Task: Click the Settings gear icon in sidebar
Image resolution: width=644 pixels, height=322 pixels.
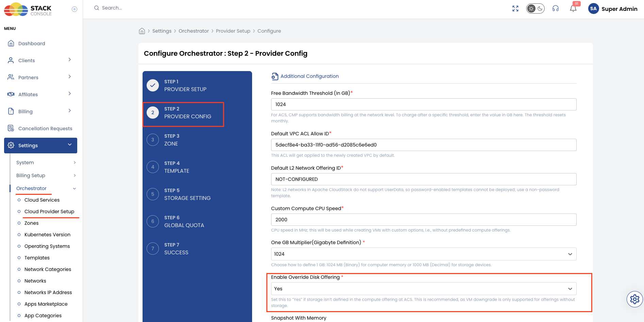Action: 11,145
